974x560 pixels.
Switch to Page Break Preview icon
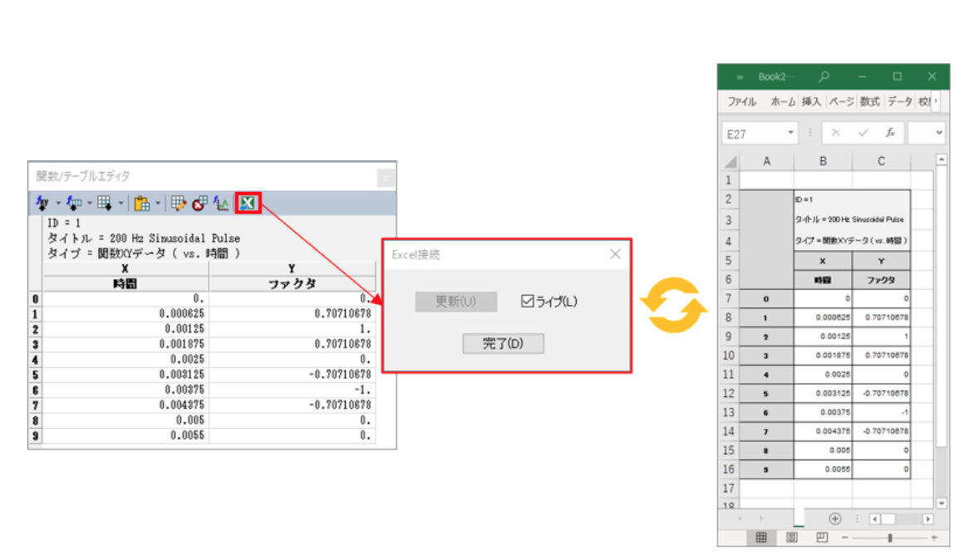[x=822, y=538]
